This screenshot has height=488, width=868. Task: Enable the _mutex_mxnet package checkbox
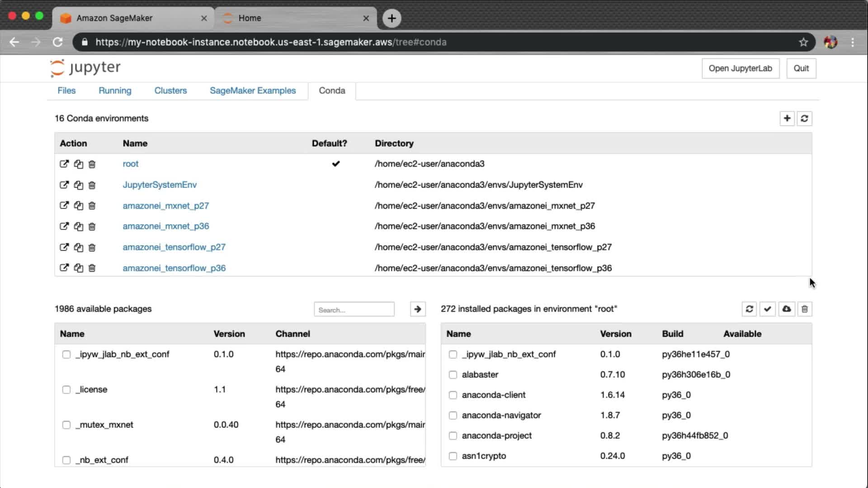tap(66, 425)
